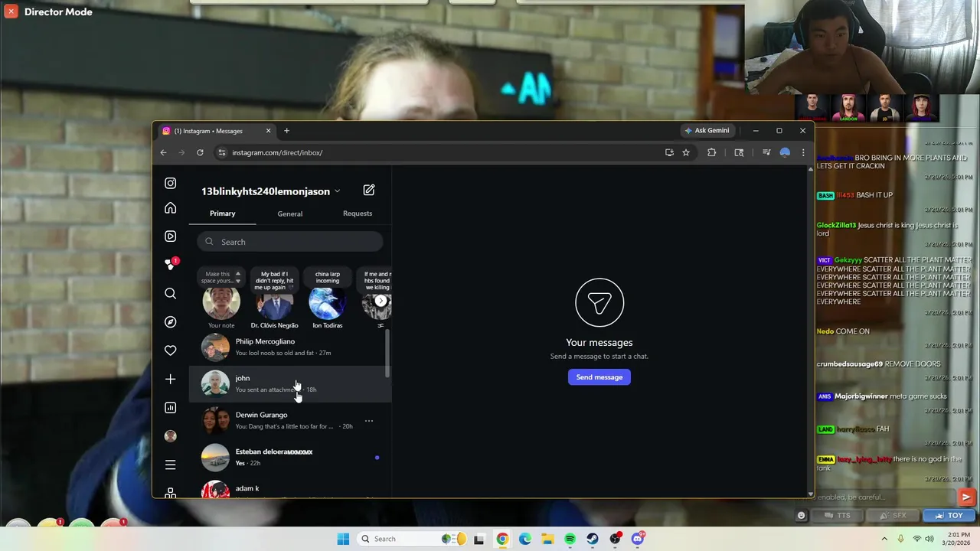
Task: Toggle the TTS button
Action: tap(836, 515)
